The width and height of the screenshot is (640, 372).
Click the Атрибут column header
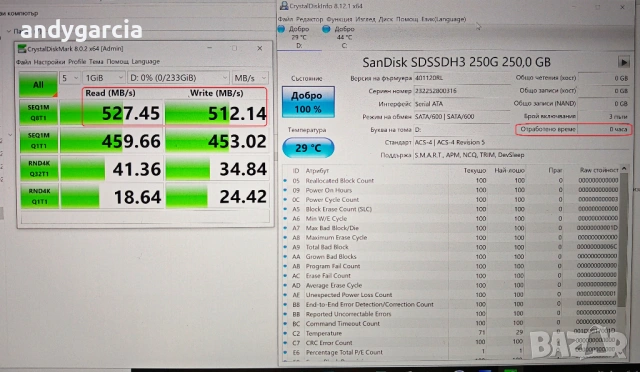(x=317, y=171)
